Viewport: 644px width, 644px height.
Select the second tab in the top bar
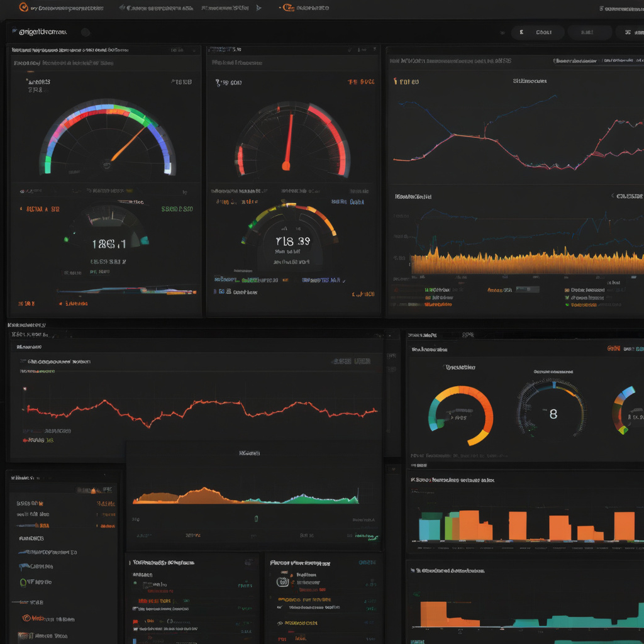click(159, 8)
